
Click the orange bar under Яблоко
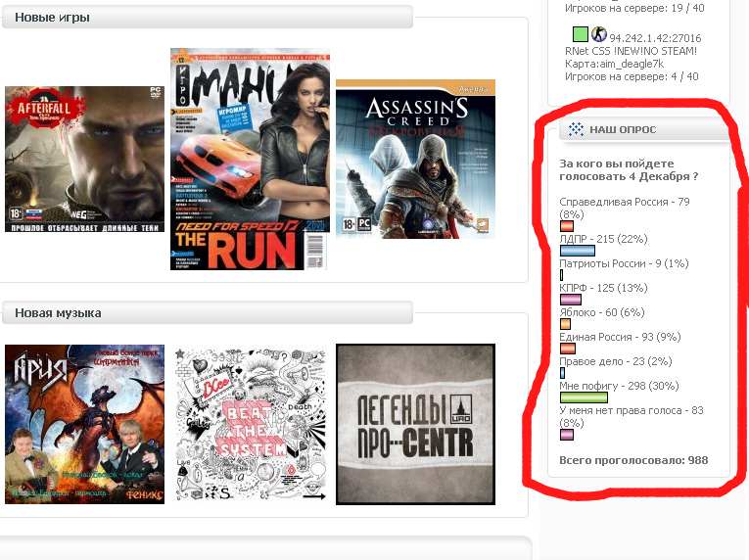click(x=565, y=324)
